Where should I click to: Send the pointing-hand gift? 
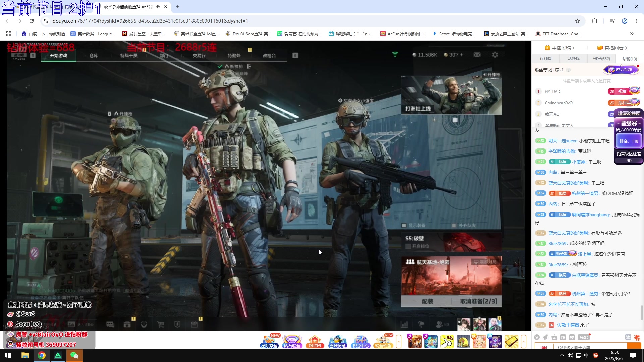(x=447, y=342)
